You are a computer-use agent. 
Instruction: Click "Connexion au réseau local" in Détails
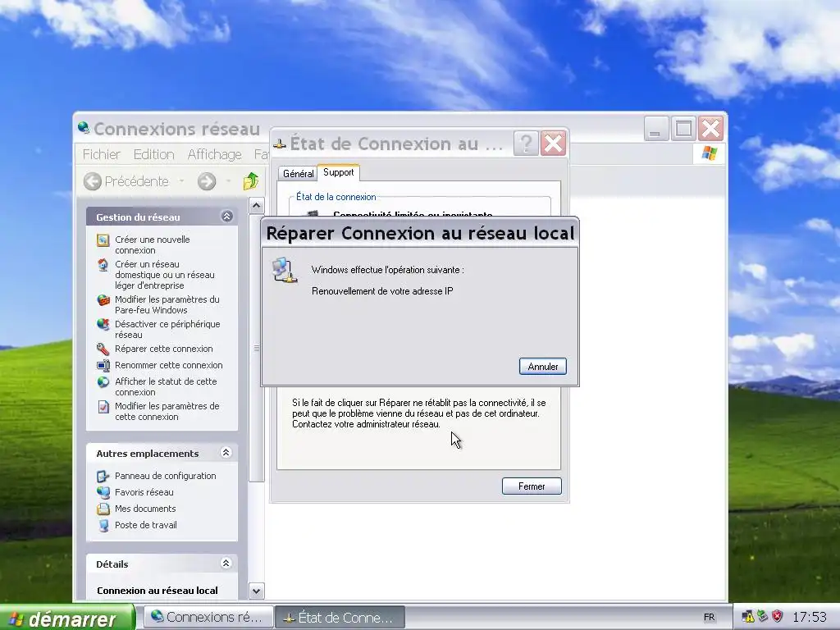point(157,591)
